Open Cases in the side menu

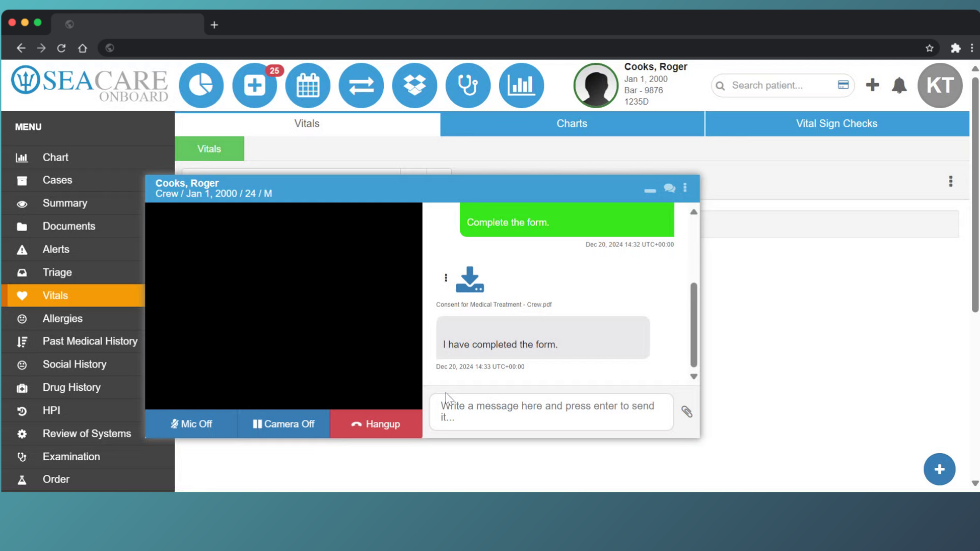[73, 180]
